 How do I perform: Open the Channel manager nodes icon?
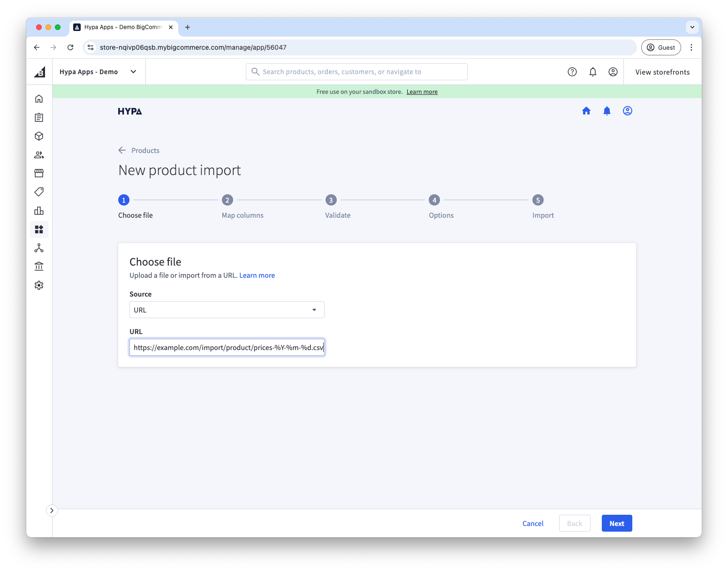coord(39,248)
